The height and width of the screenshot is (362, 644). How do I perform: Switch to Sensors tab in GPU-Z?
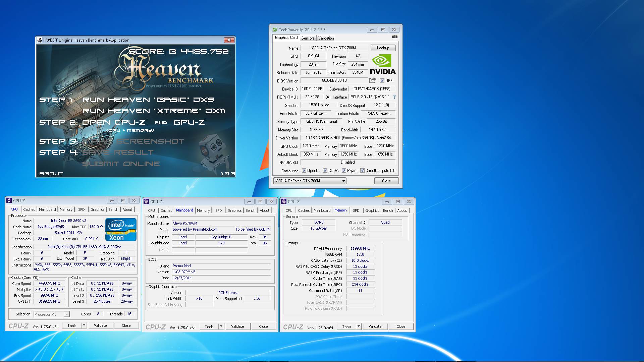(308, 38)
